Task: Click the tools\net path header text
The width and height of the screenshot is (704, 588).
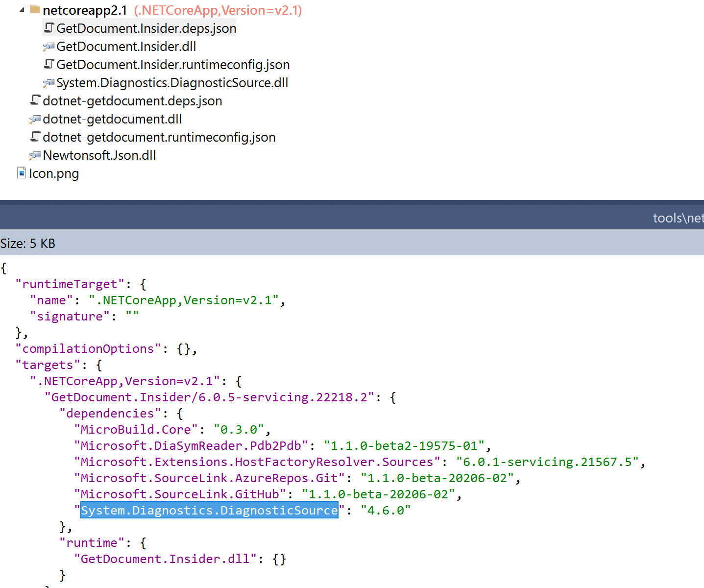Action: (x=679, y=218)
